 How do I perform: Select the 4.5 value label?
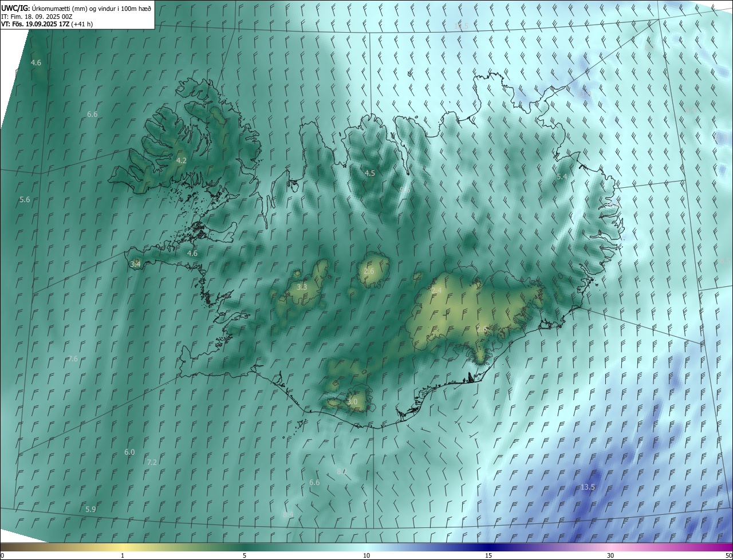[369, 173]
